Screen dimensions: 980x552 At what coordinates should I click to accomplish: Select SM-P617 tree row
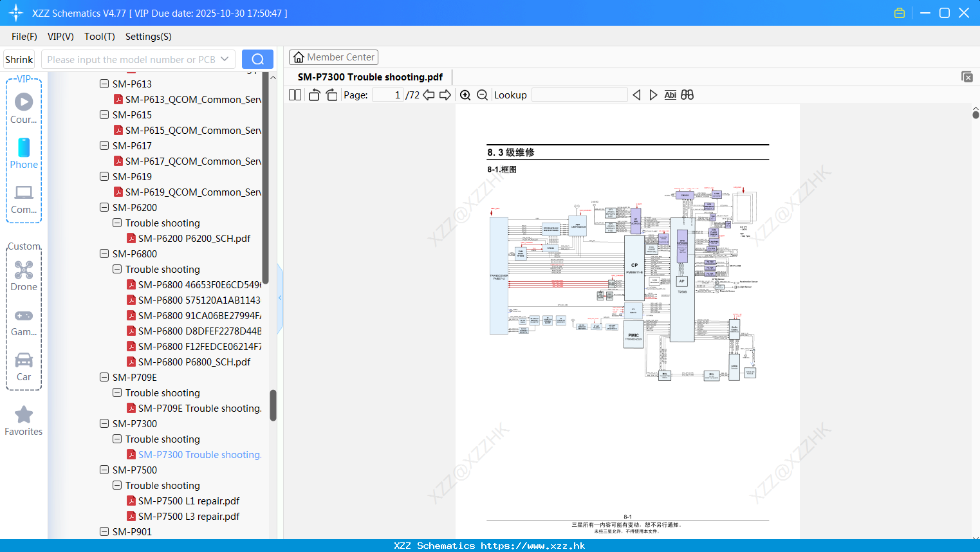132,145
